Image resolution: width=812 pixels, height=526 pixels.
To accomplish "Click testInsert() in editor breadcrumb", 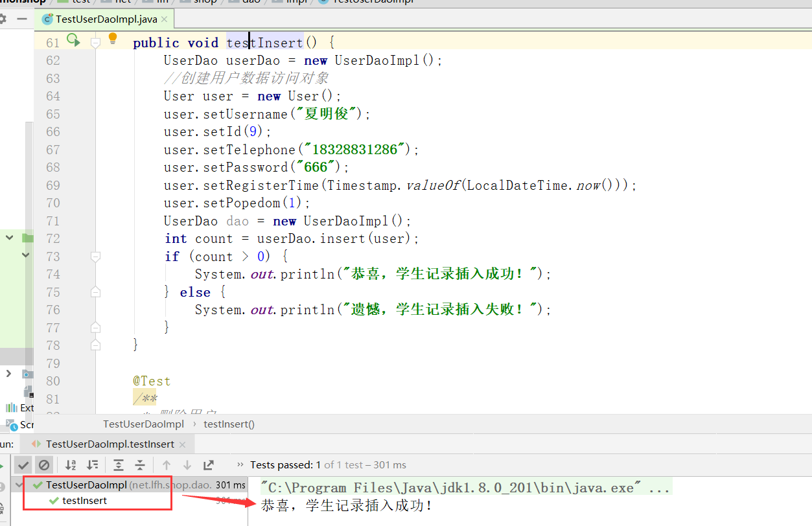I will 229,424.
